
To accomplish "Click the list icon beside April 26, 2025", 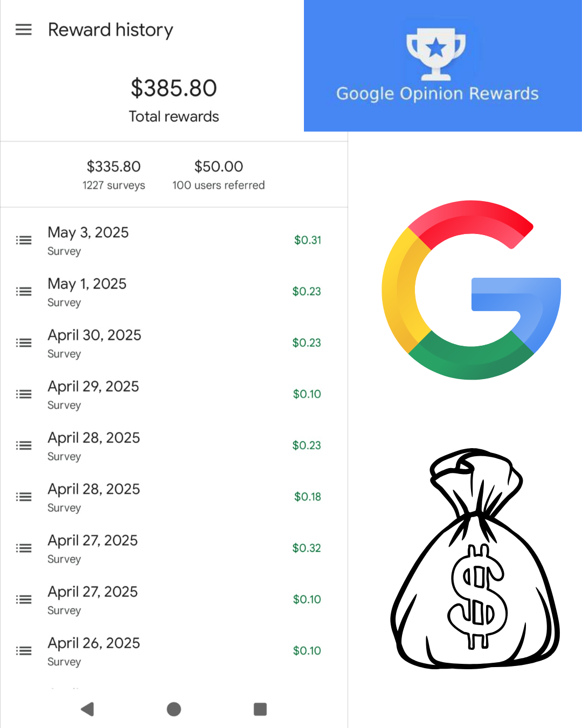I will [24, 651].
